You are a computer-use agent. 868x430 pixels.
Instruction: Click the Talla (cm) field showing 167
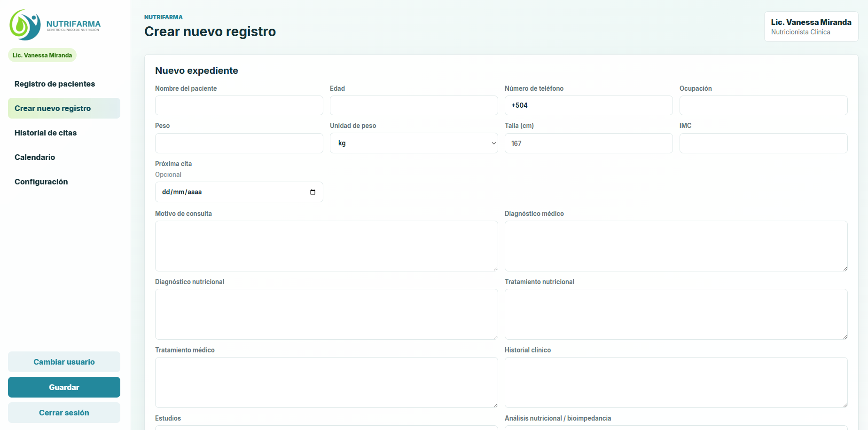588,143
